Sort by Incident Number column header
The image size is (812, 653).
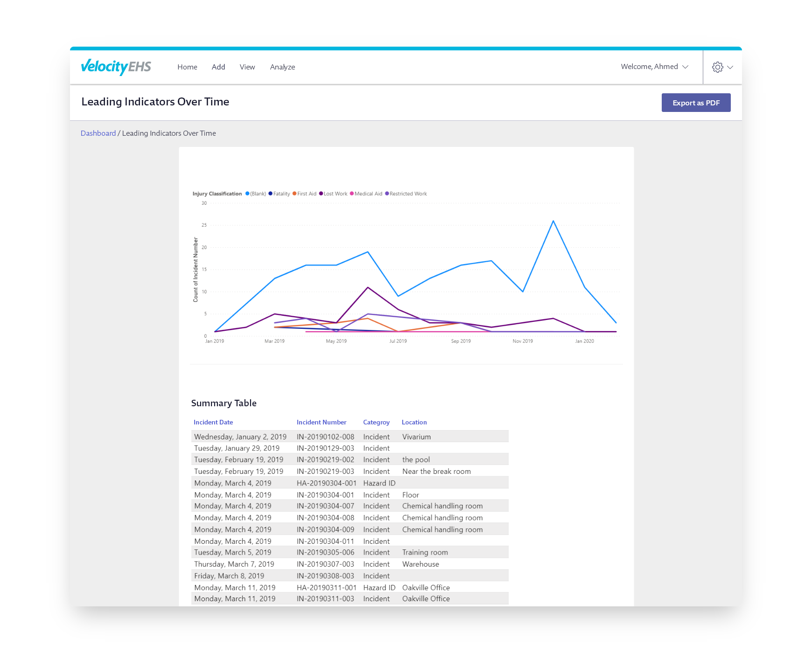(322, 422)
